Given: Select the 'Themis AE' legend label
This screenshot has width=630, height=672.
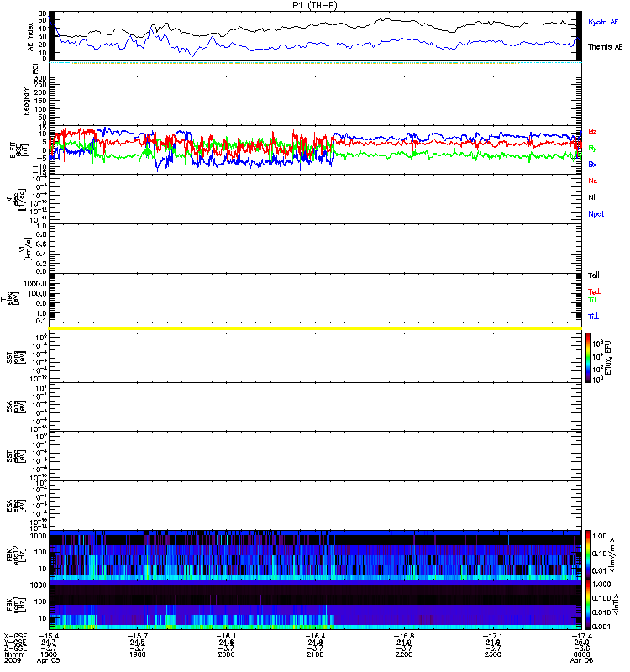Looking at the screenshot, I should click(x=605, y=46).
